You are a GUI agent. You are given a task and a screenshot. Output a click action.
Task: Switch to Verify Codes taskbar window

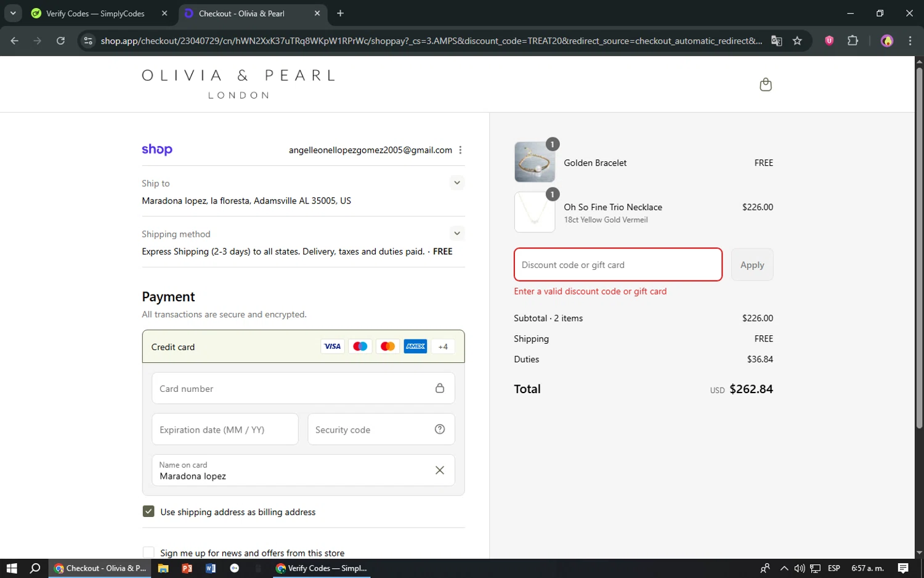(x=322, y=568)
